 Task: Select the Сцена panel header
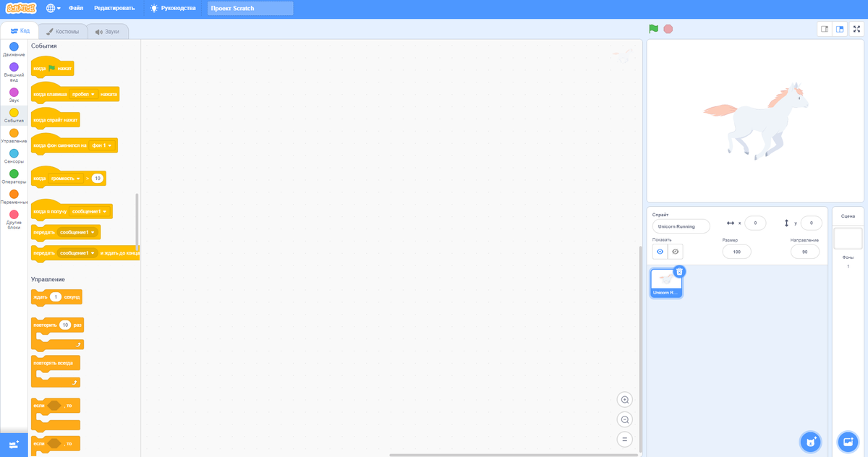[x=848, y=216]
